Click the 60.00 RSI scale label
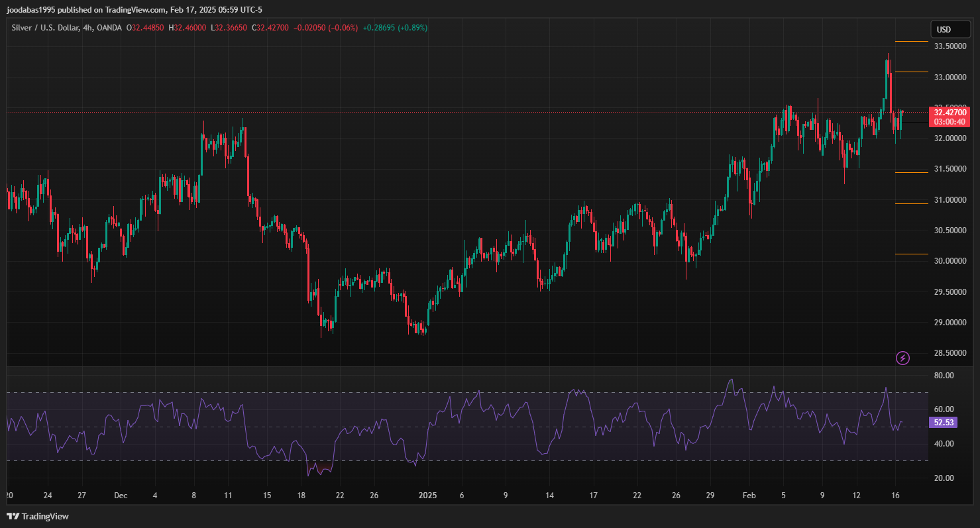The height and width of the screenshot is (528, 980). pyautogui.click(x=944, y=409)
